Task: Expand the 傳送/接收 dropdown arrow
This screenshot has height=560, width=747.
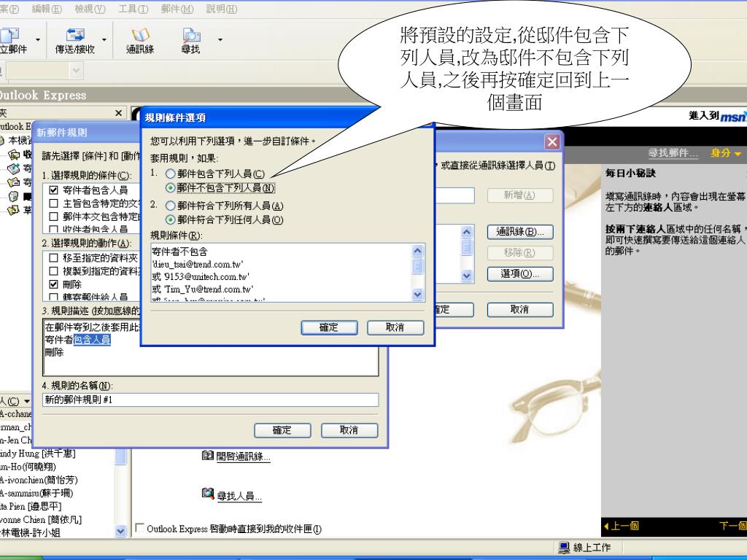Action: click(104, 40)
